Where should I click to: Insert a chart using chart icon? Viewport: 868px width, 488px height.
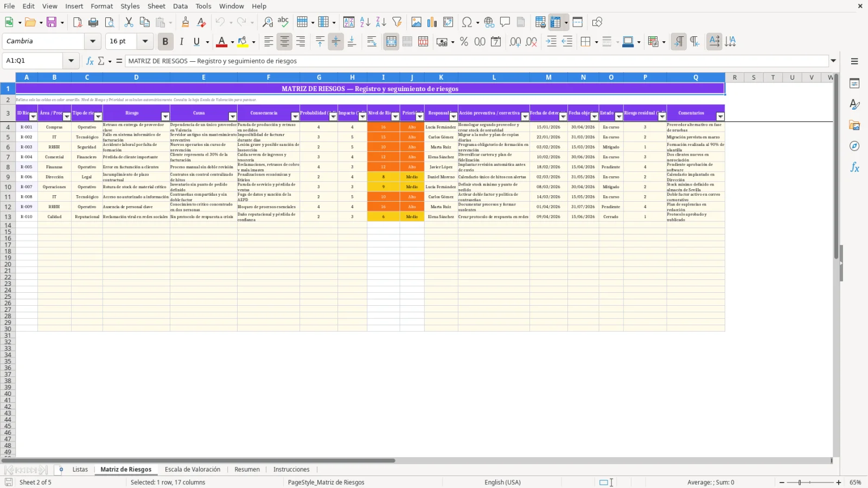pyautogui.click(x=432, y=22)
